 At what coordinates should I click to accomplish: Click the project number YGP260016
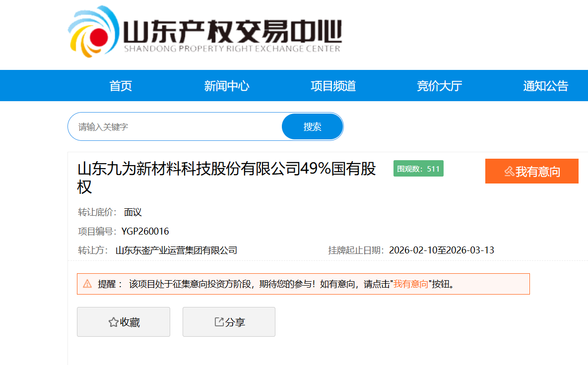pyautogui.click(x=145, y=231)
